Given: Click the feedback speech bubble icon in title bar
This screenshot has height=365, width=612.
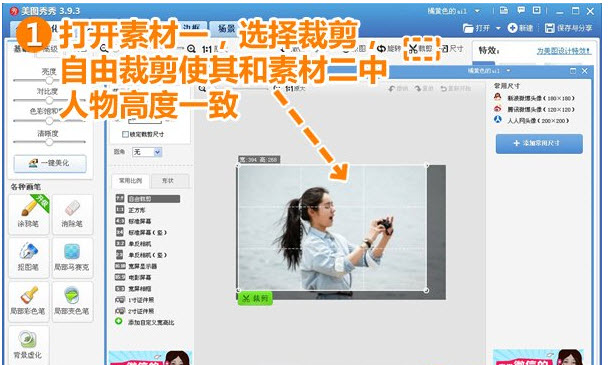Looking at the screenshot, I should (x=521, y=11).
